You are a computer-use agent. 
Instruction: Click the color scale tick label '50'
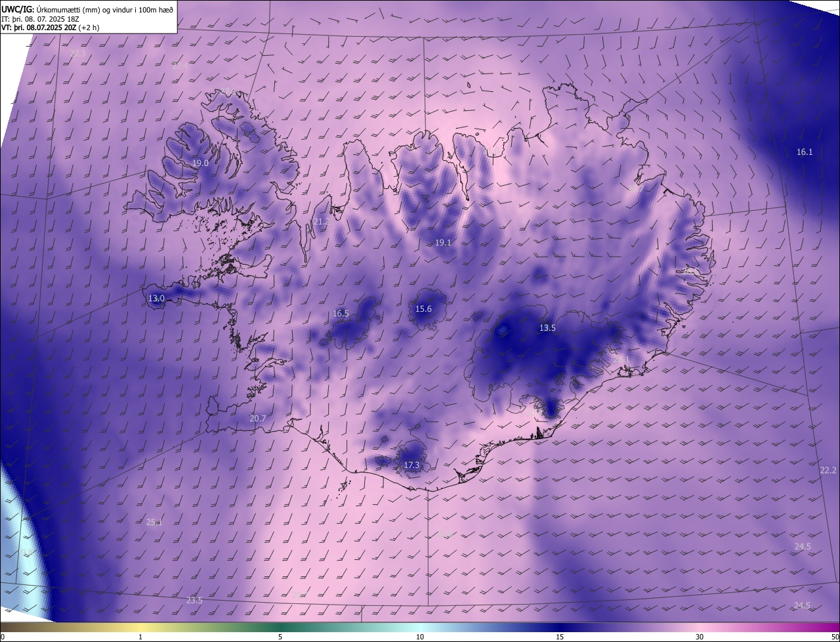coord(835,637)
